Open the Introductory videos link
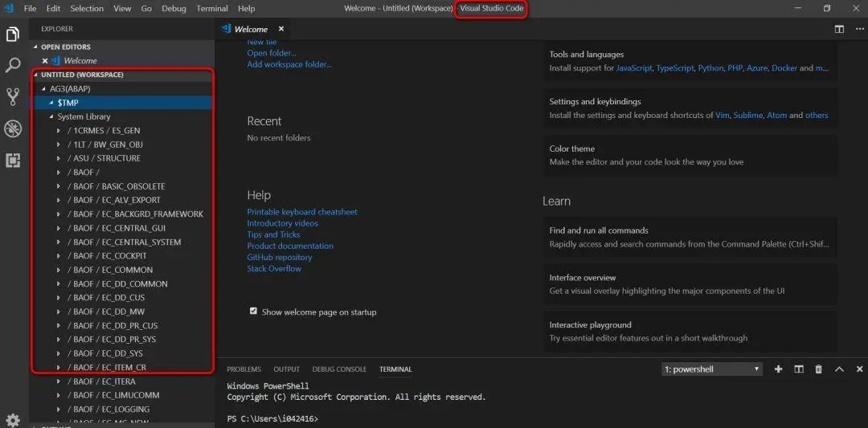The image size is (868, 428). click(x=282, y=223)
